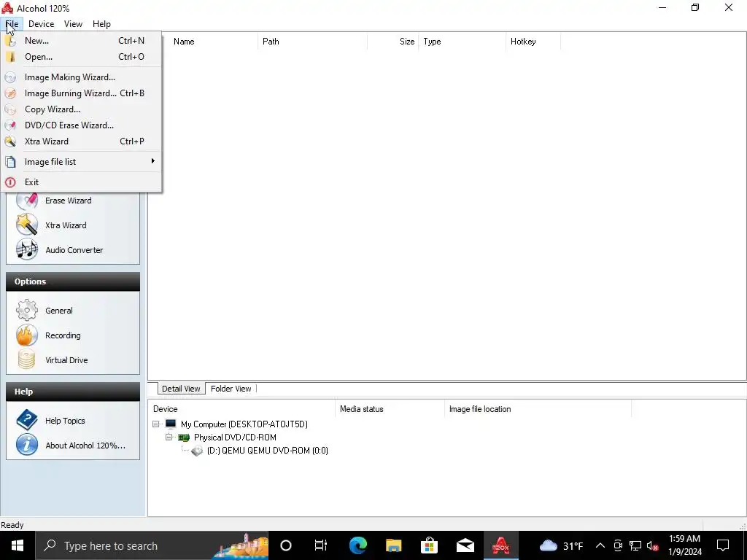Click the DVD/CD Erase Wizard icon in the menu

click(10, 125)
